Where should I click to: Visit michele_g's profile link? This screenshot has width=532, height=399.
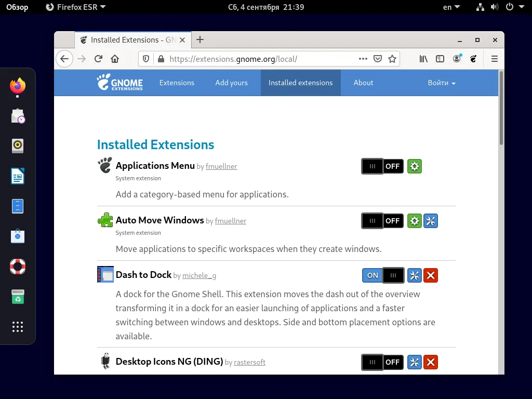click(198, 275)
